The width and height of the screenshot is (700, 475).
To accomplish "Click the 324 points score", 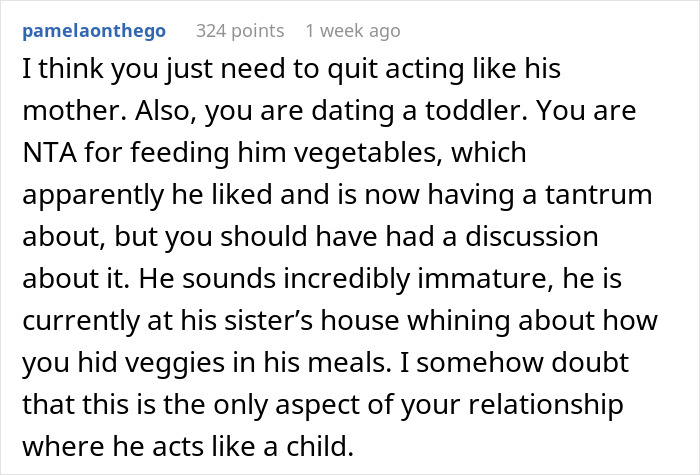I will coord(240,31).
